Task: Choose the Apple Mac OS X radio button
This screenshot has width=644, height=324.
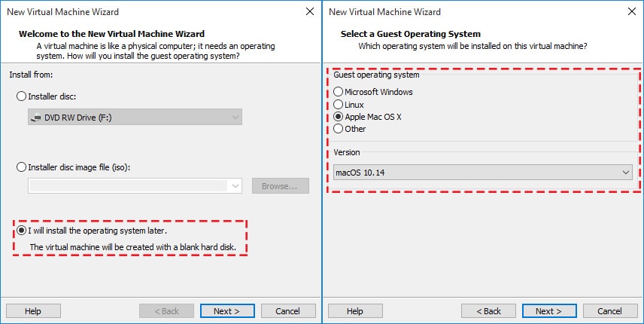Action: (339, 117)
